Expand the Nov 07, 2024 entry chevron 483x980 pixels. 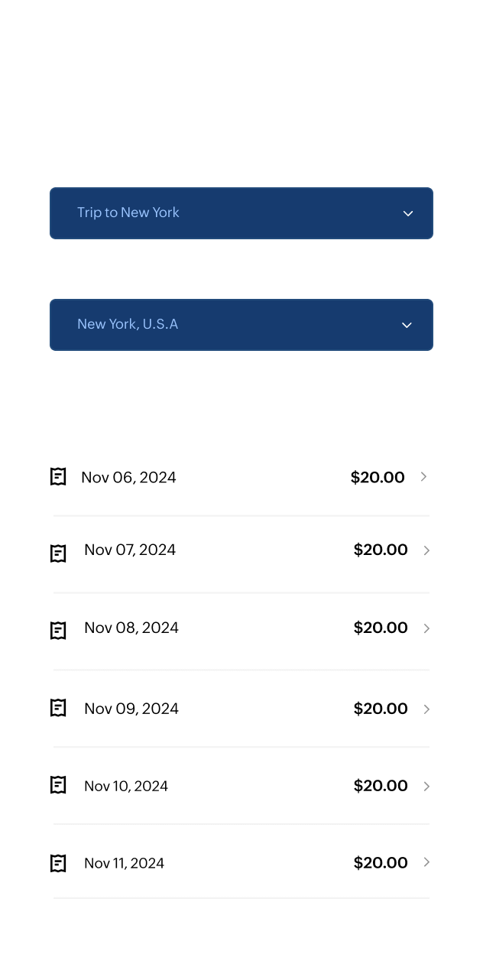click(426, 550)
